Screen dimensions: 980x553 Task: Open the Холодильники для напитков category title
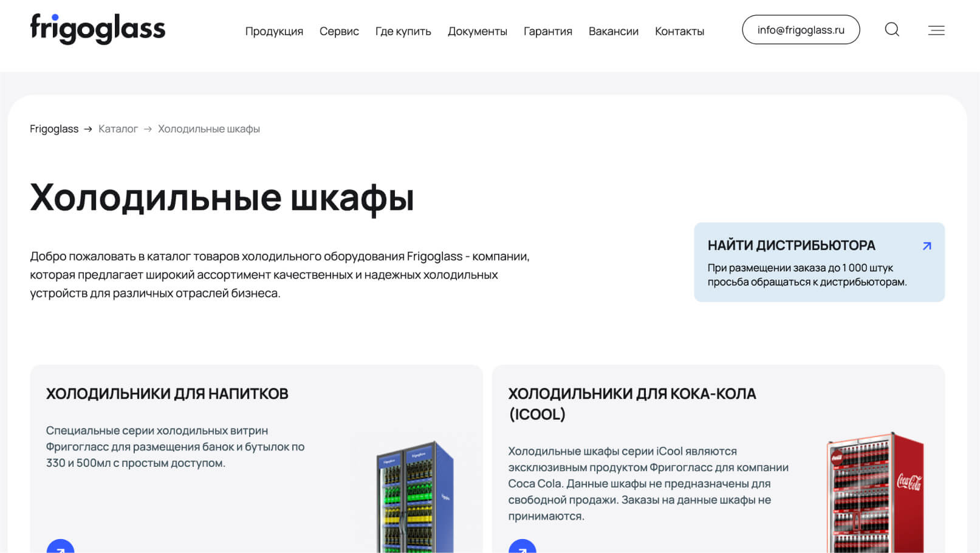[x=167, y=393]
